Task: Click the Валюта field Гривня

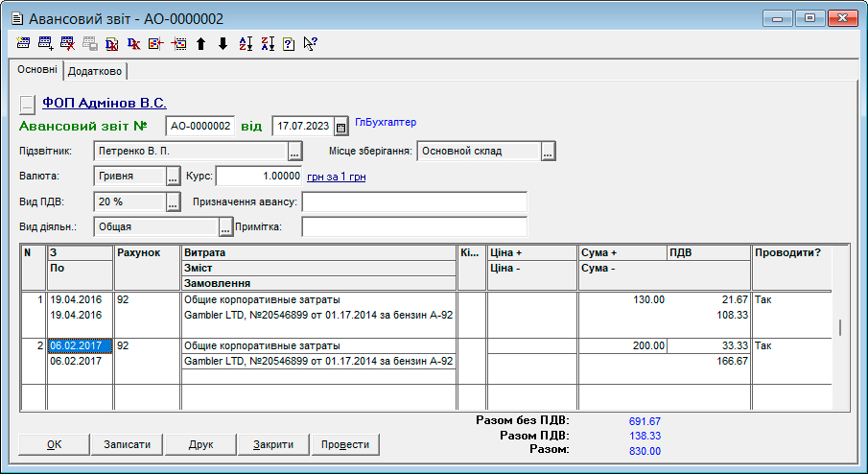Action: click(130, 177)
